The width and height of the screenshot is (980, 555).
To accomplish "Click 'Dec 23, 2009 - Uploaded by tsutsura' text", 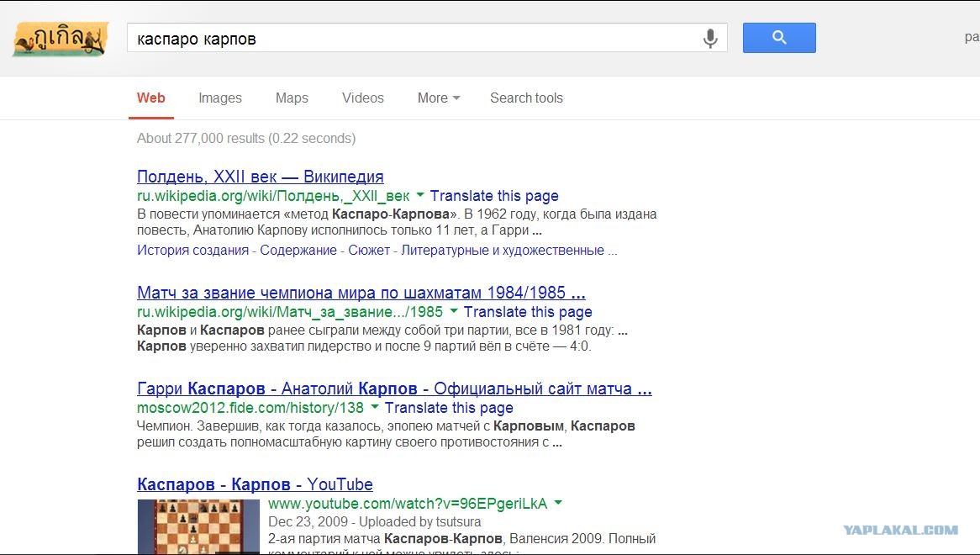I will [374, 522].
